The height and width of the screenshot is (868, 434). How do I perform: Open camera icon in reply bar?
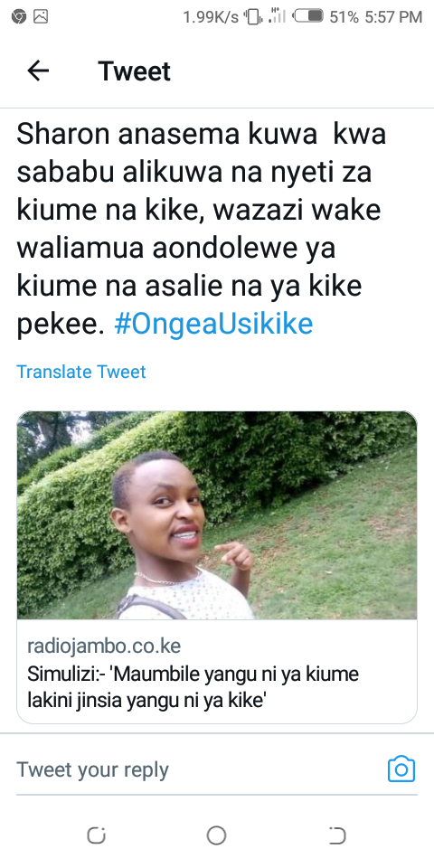(x=401, y=769)
